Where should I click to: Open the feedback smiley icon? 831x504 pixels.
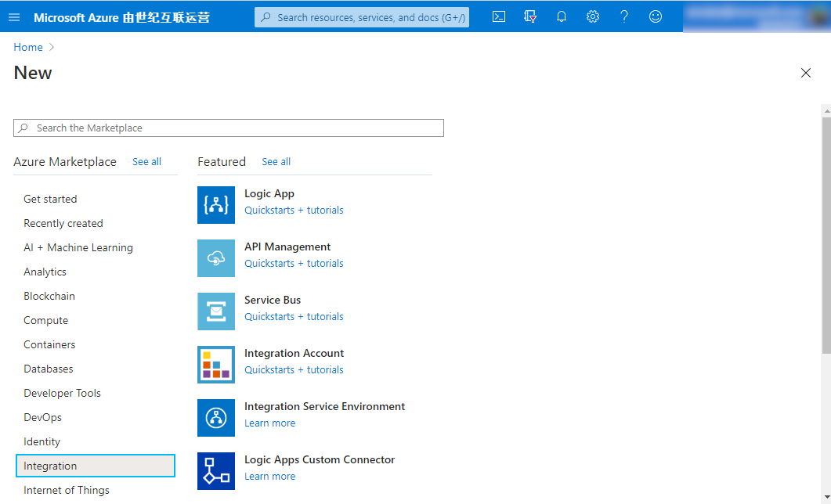pos(656,17)
